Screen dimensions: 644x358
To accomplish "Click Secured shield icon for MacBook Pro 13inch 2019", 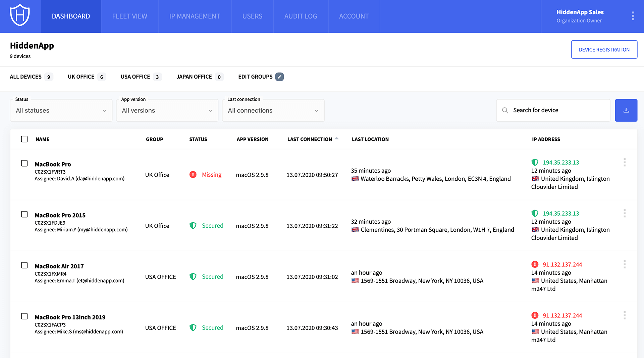I will pyautogui.click(x=193, y=327).
